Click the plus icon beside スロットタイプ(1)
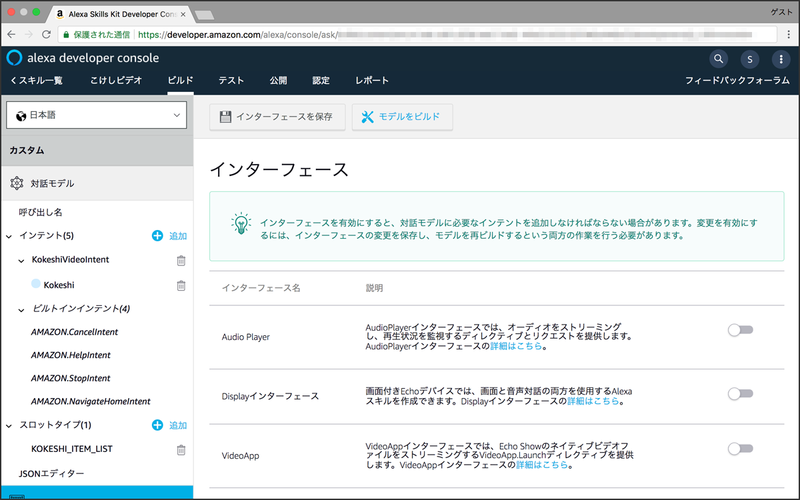 click(157, 425)
